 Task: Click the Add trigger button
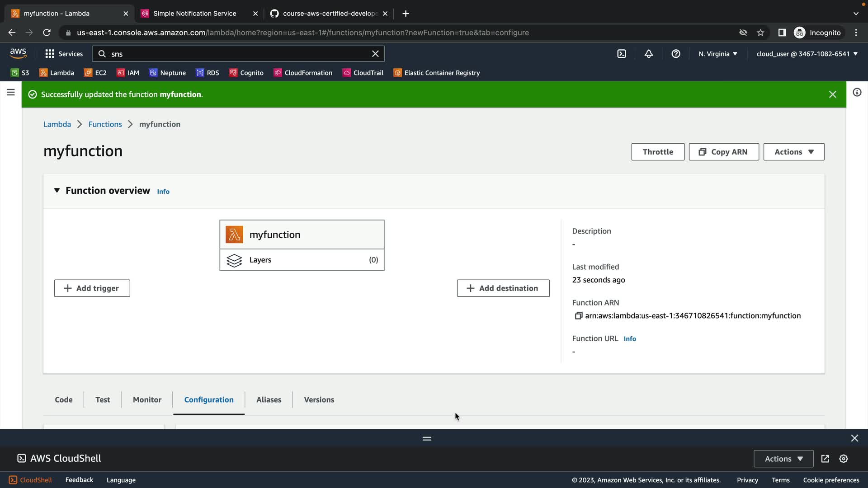[92, 288]
